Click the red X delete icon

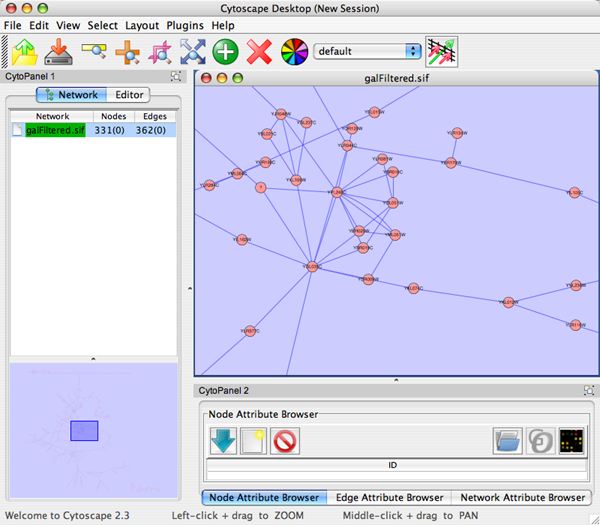coord(259,52)
